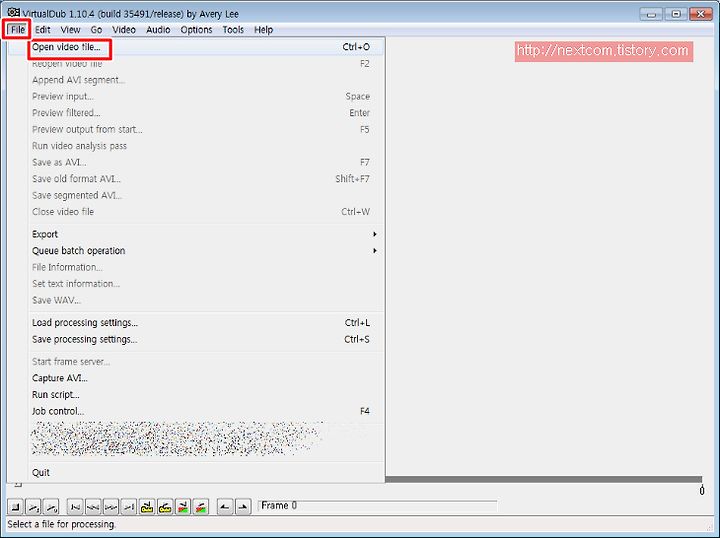Viewport: 720px width, 538px height.
Task: Step backward one frame
Action: click(x=93, y=507)
